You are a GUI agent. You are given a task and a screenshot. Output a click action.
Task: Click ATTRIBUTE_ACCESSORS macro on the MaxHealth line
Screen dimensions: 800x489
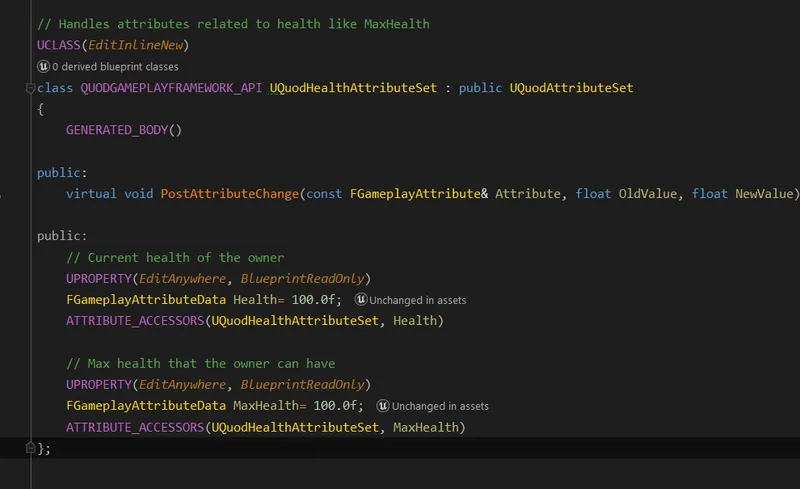(x=135, y=427)
